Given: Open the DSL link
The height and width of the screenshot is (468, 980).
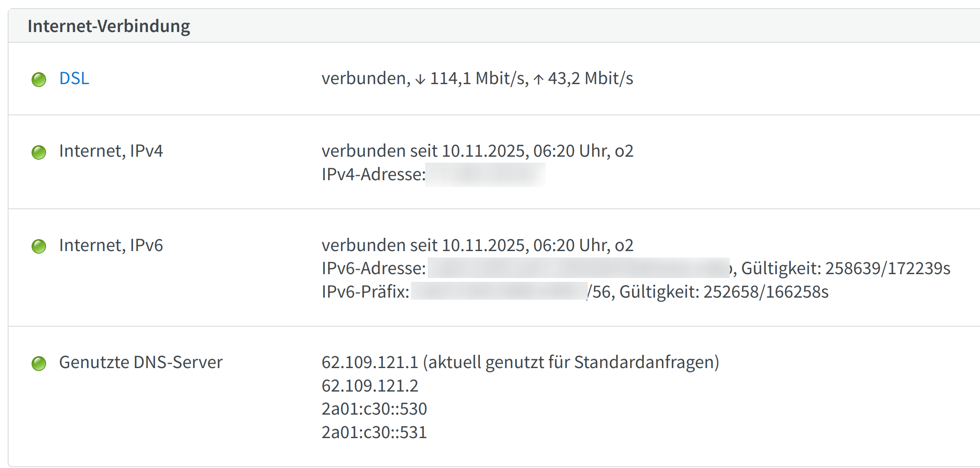Looking at the screenshot, I should click(74, 79).
